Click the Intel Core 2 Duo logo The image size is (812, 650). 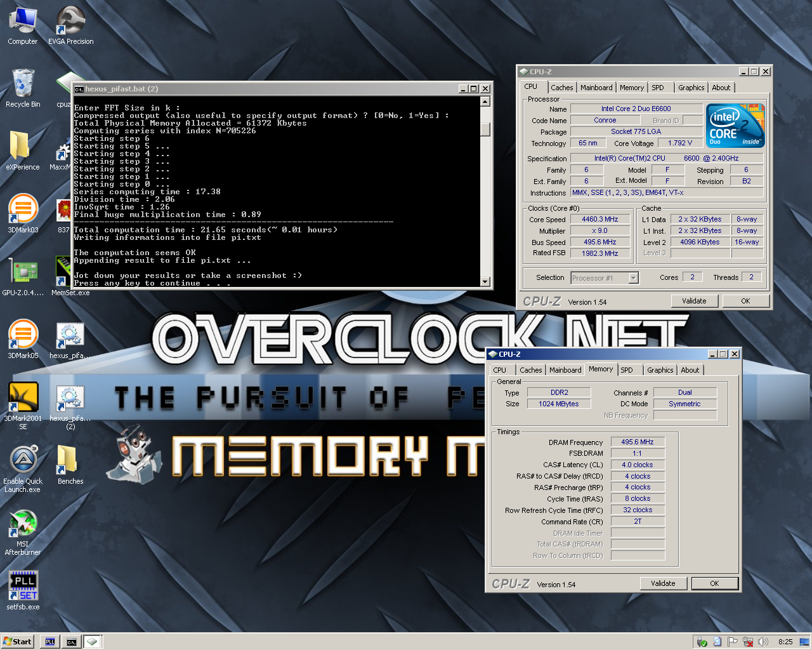click(x=735, y=126)
